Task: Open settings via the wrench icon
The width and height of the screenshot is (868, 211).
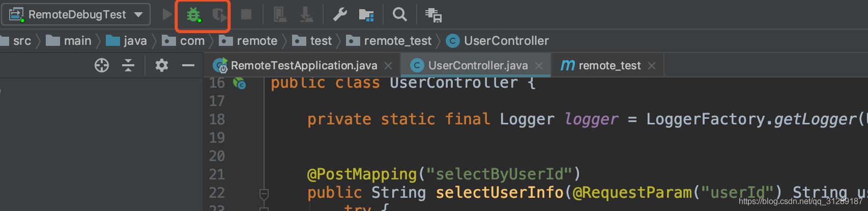Action: 340,15
